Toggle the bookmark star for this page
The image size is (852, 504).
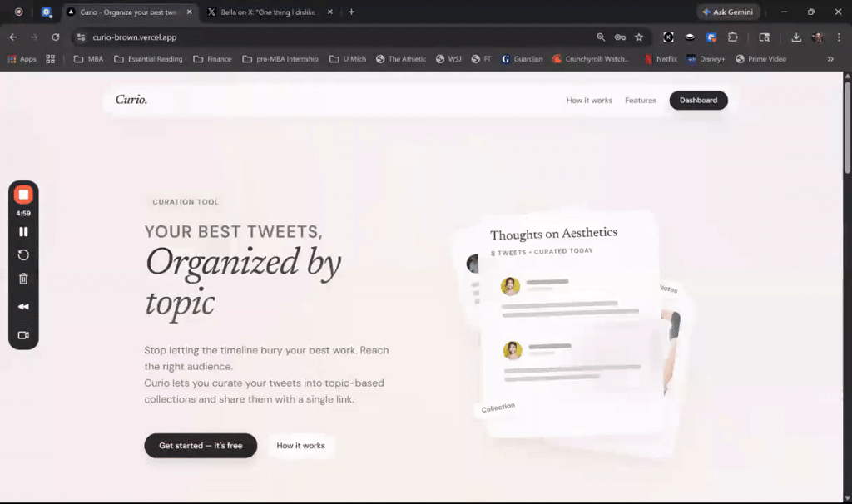pyautogui.click(x=639, y=37)
